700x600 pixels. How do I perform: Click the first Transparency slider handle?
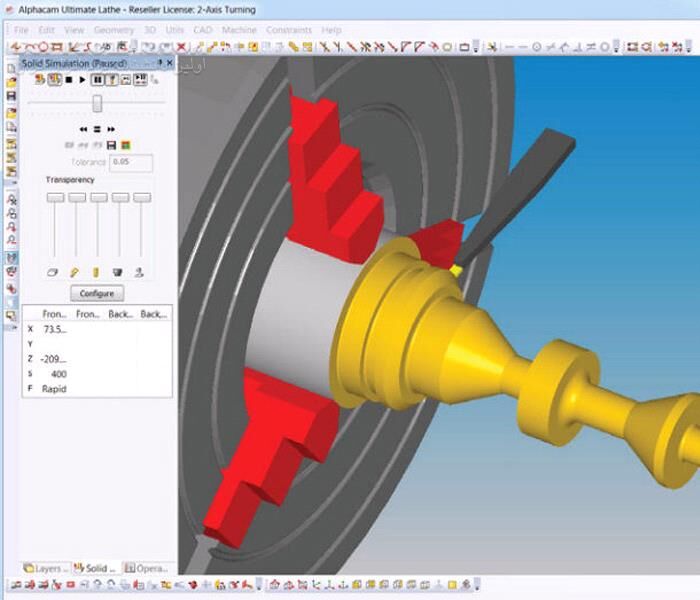click(x=54, y=198)
